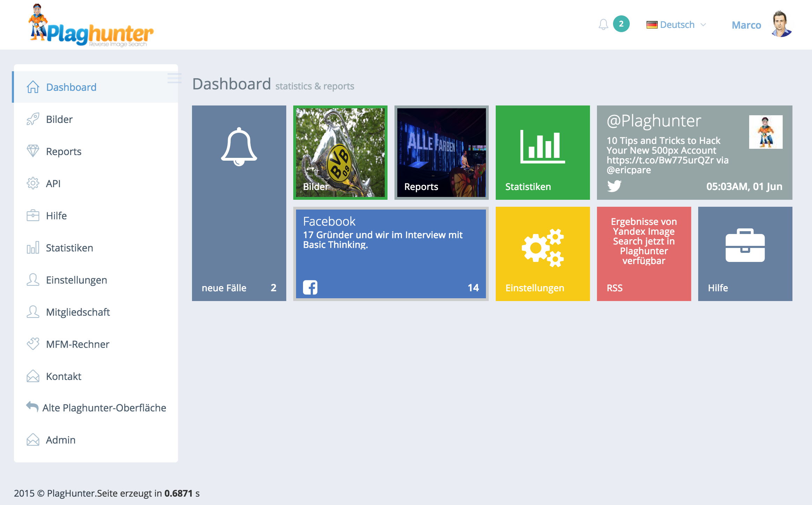Click the Deutsch language label
This screenshot has width=812, height=505.
click(677, 25)
